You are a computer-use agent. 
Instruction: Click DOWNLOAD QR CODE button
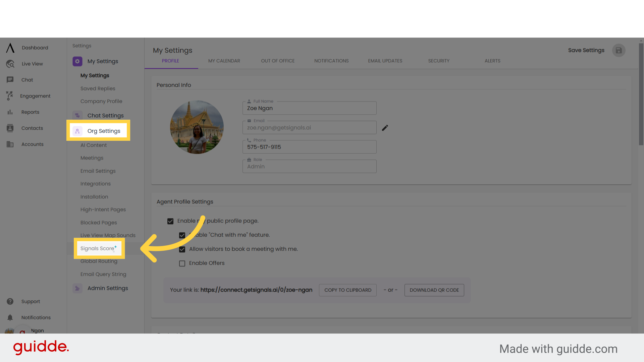(x=434, y=290)
